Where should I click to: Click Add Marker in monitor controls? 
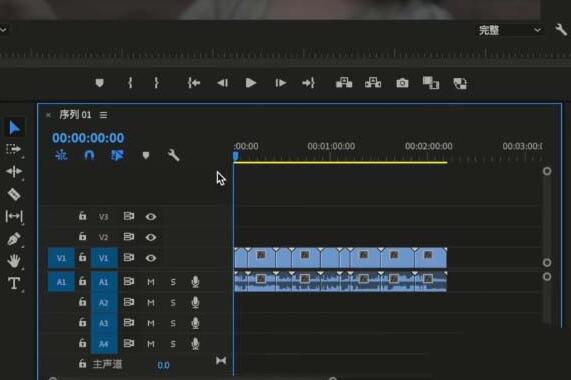(99, 83)
